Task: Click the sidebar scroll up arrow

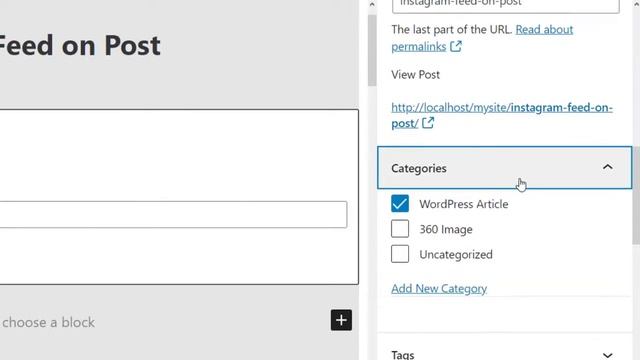Action: coord(371,5)
